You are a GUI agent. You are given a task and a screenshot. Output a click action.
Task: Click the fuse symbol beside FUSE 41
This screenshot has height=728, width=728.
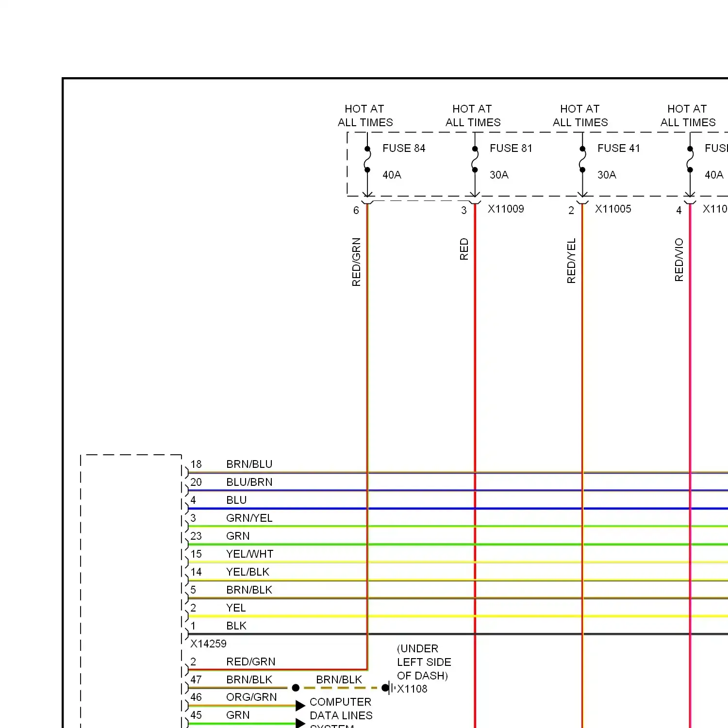click(x=582, y=159)
